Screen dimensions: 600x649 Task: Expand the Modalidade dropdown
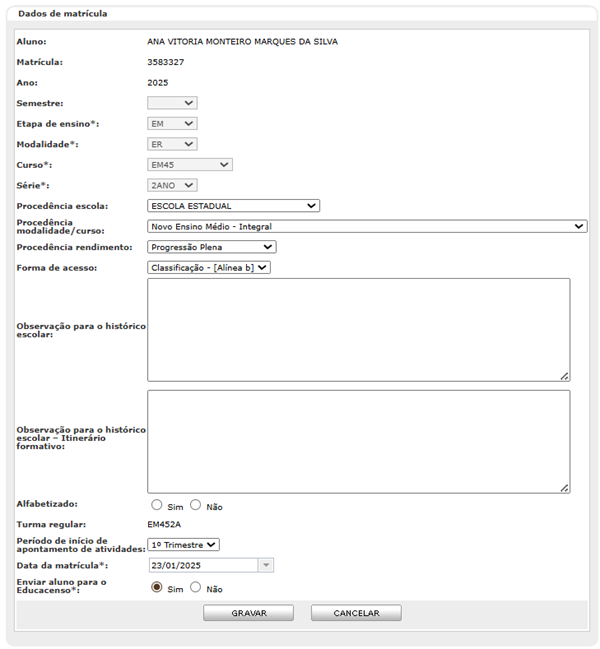pos(172,144)
